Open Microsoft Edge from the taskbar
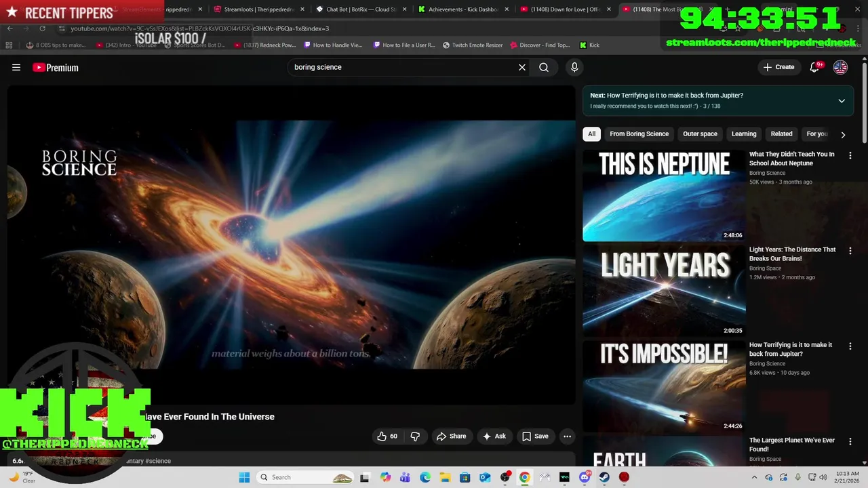Screen dimensions: 868x488 pyautogui.click(x=425, y=477)
